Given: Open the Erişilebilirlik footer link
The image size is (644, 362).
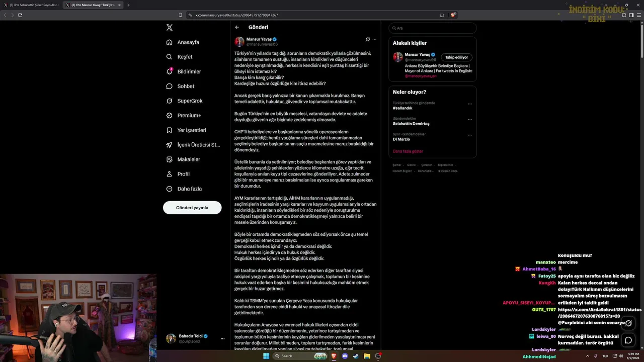Looking at the screenshot, I should click(445, 165).
